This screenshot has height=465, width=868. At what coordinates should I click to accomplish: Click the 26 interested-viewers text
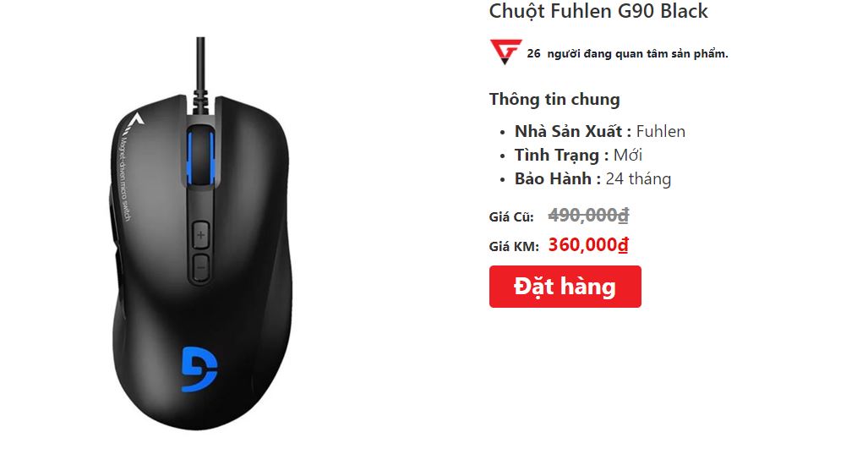coord(628,54)
